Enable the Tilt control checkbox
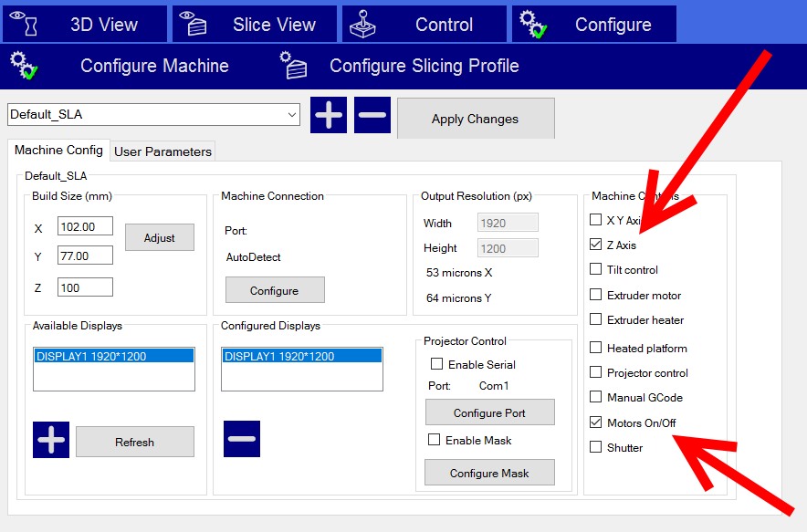807x532 pixels. coord(596,269)
